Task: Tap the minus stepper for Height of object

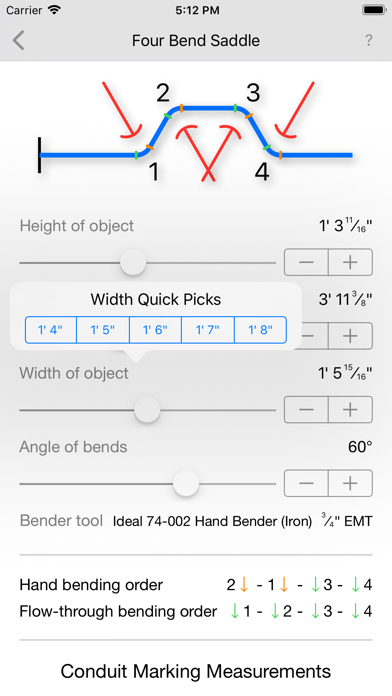Action: [306, 262]
